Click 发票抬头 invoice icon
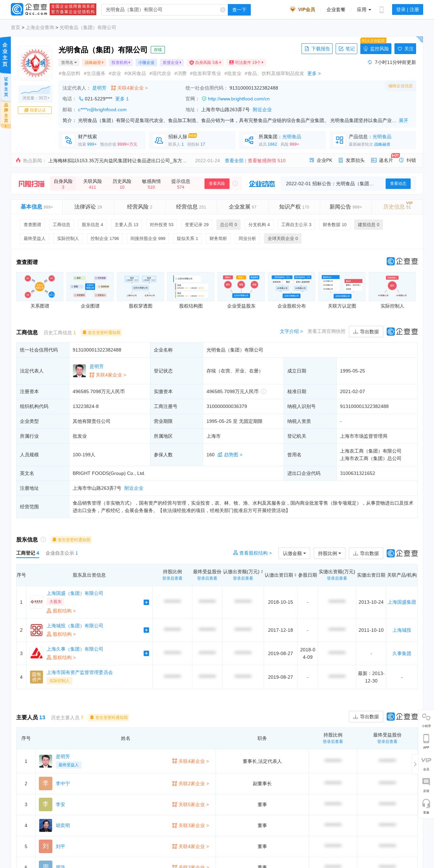Screen dimensions: 434x868 click(x=352, y=160)
